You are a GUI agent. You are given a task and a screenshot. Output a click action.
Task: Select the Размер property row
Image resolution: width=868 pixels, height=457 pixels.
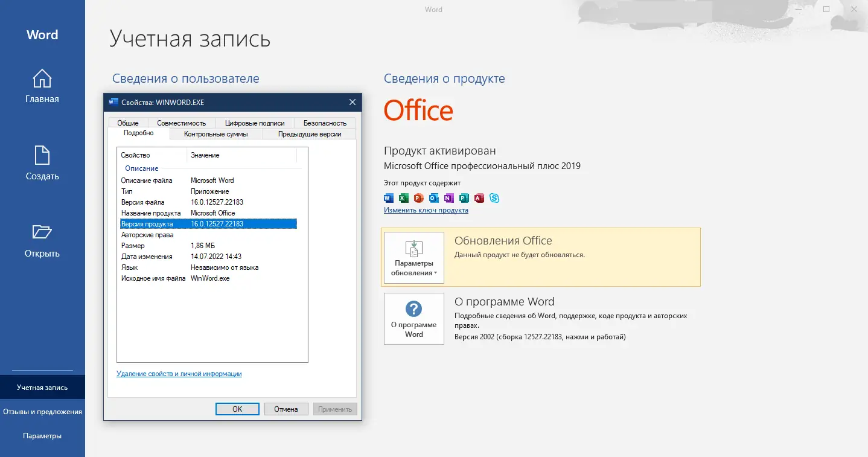tap(208, 246)
